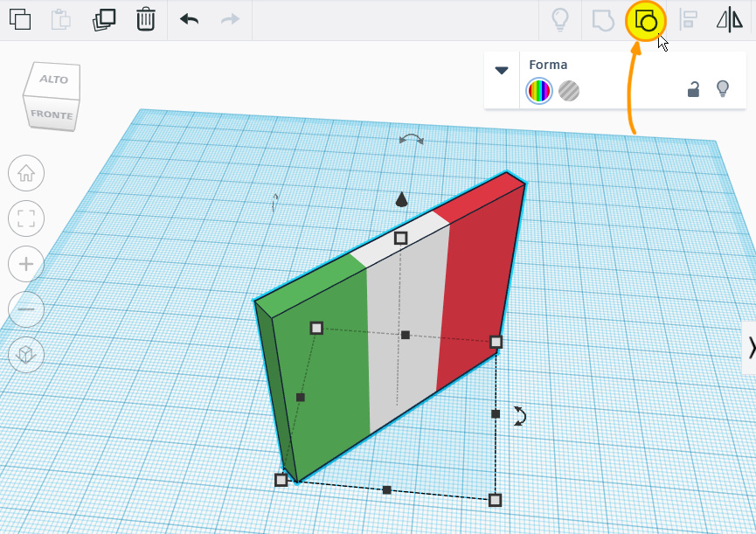Click the Copy icon in the toolbar

pos(20,20)
